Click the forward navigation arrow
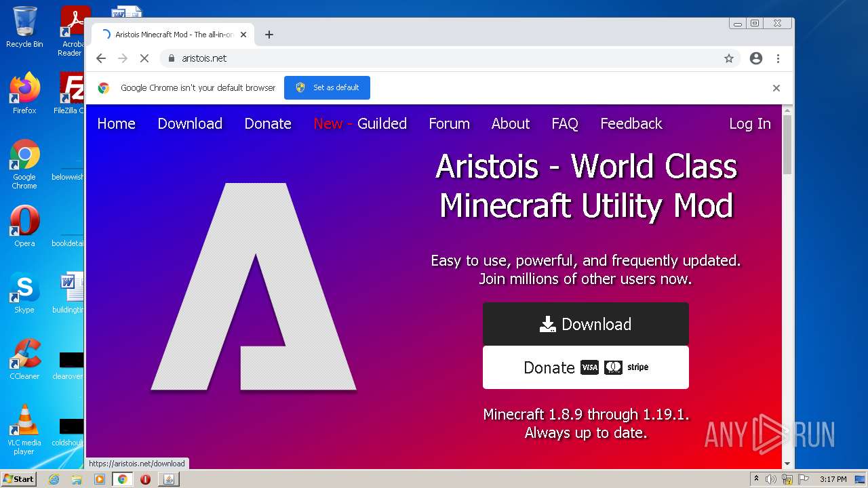The height and width of the screenshot is (488, 868). click(x=123, y=58)
